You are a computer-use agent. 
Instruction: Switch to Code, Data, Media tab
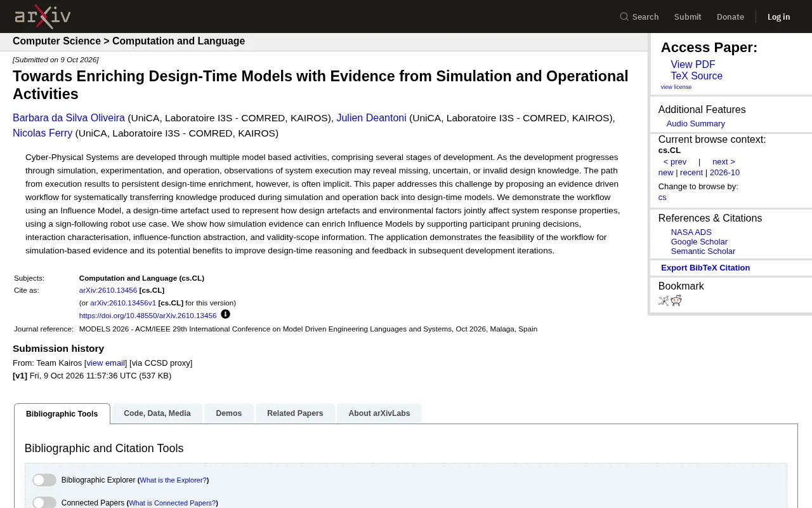coord(157,413)
